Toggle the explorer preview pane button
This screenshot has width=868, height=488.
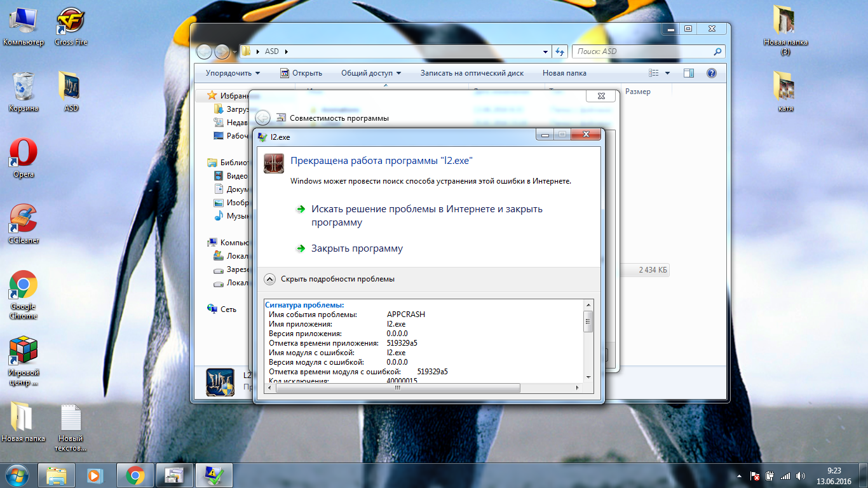689,73
